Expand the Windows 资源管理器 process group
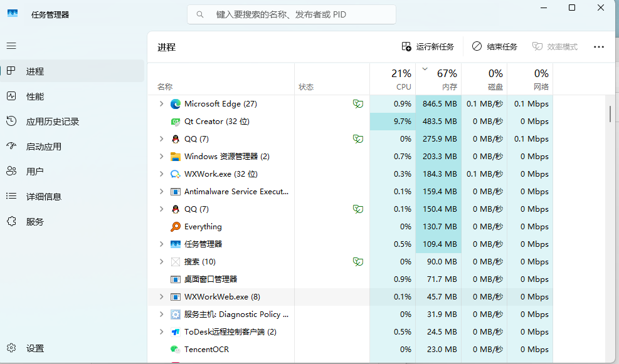Image resolution: width=619 pixels, height=364 pixels. (x=161, y=157)
